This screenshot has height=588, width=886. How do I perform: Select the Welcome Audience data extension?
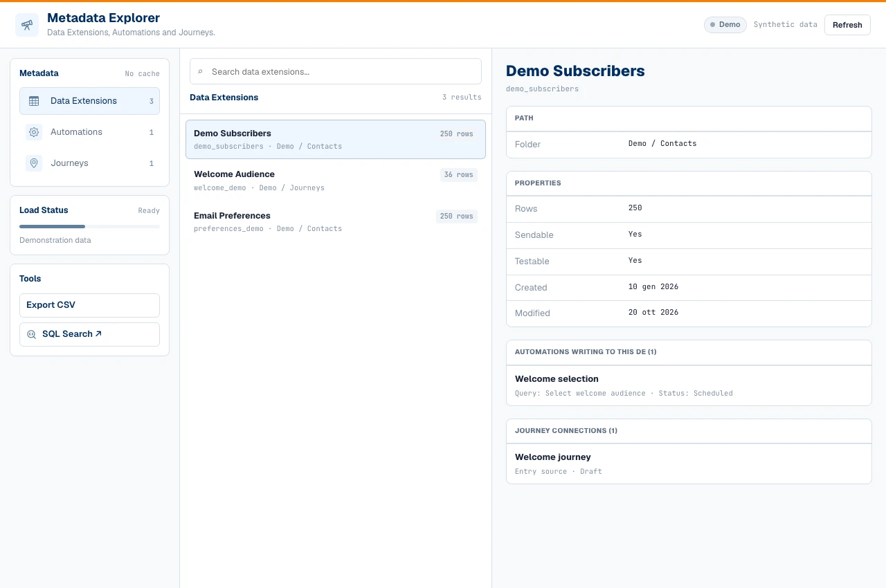(x=336, y=181)
